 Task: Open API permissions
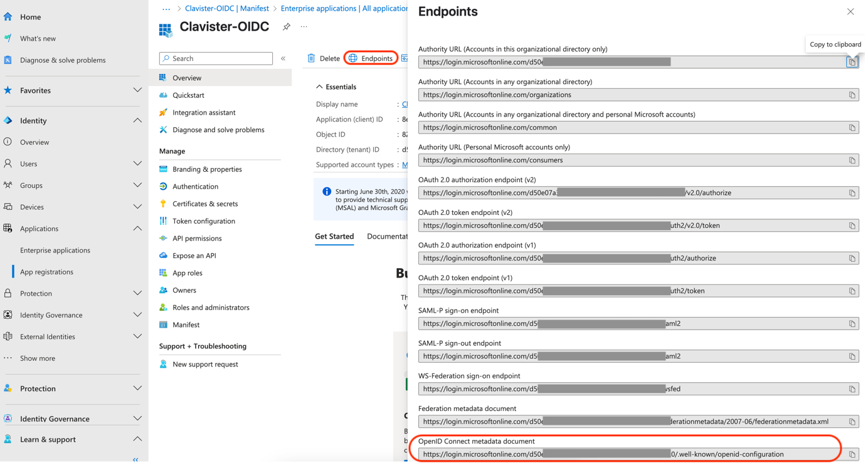point(197,238)
